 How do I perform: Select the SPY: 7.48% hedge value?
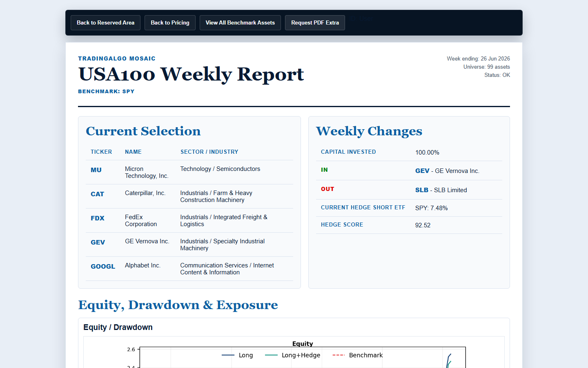click(431, 208)
